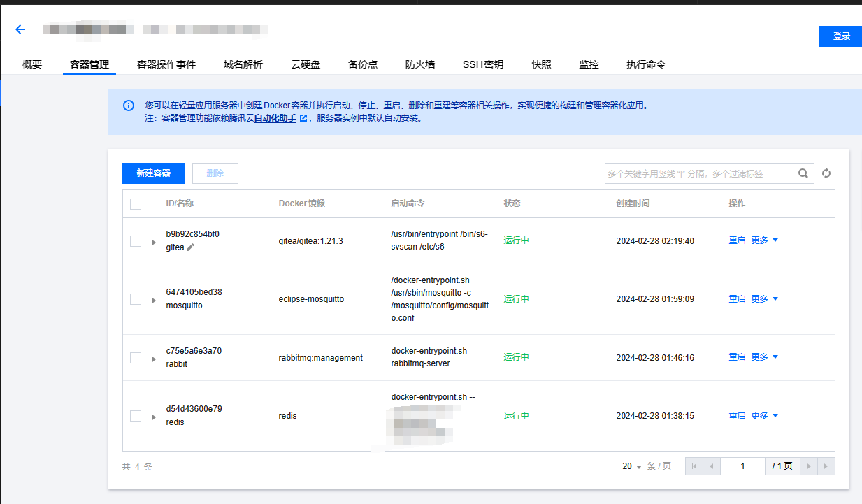Open the 快照 tab

pyautogui.click(x=541, y=64)
